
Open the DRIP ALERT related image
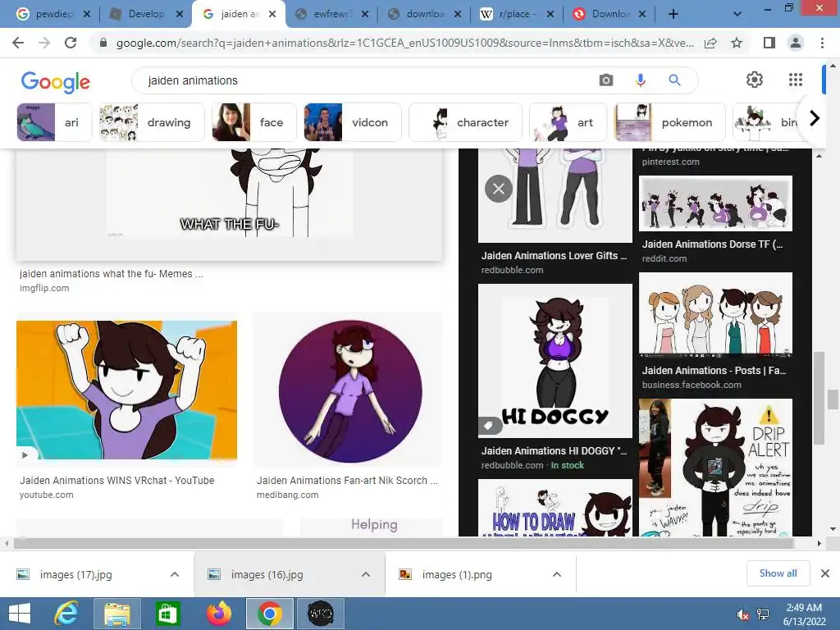click(715, 467)
